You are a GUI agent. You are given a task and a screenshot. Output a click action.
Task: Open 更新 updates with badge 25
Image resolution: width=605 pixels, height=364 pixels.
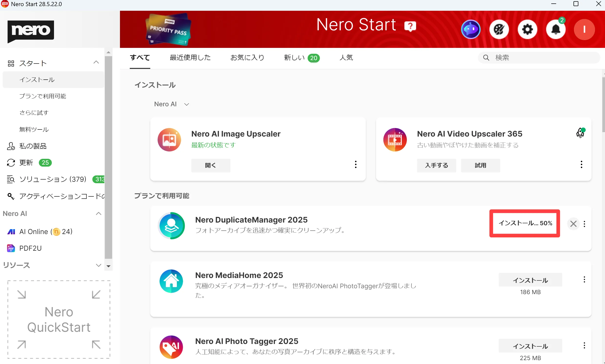click(26, 163)
